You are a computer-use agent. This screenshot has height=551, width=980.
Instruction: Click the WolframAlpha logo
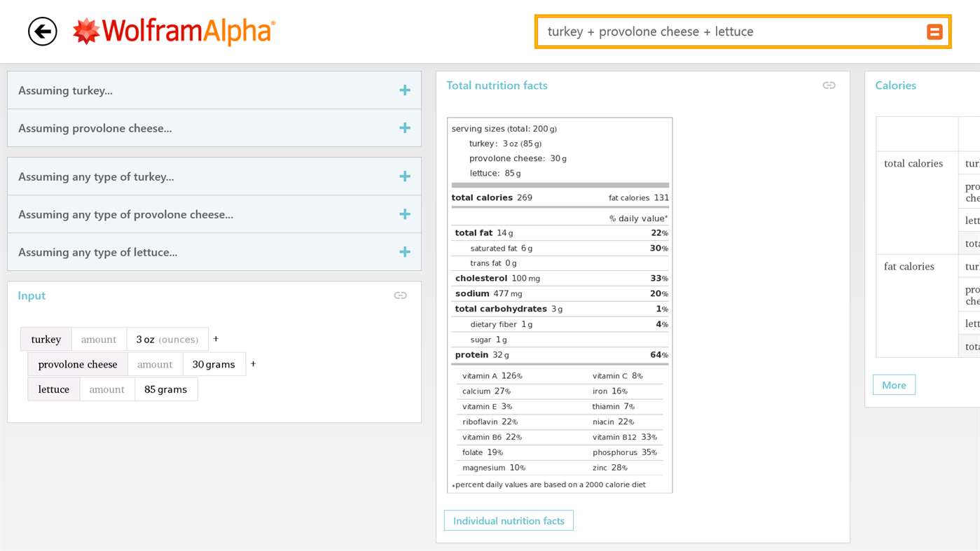click(x=174, y=32)
